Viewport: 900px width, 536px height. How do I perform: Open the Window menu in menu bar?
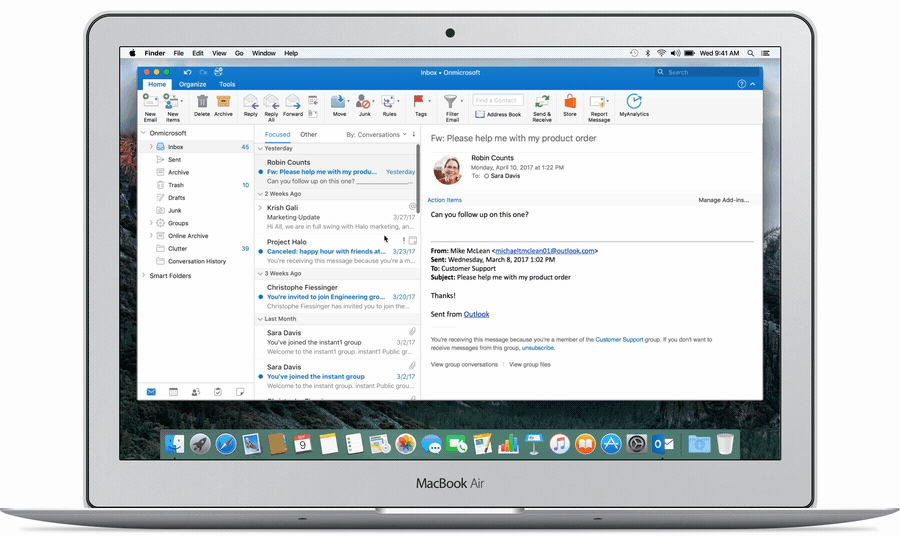(263, 53)
